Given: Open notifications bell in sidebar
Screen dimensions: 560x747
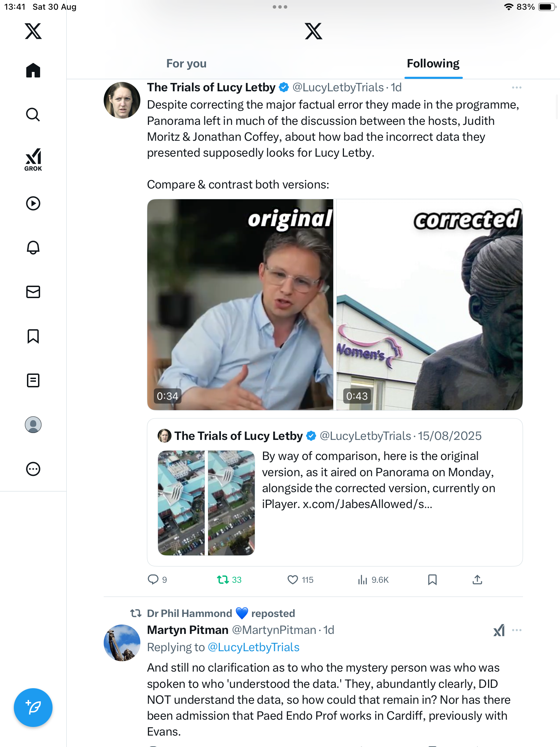Looking at the screenshot, I should 33,248.
